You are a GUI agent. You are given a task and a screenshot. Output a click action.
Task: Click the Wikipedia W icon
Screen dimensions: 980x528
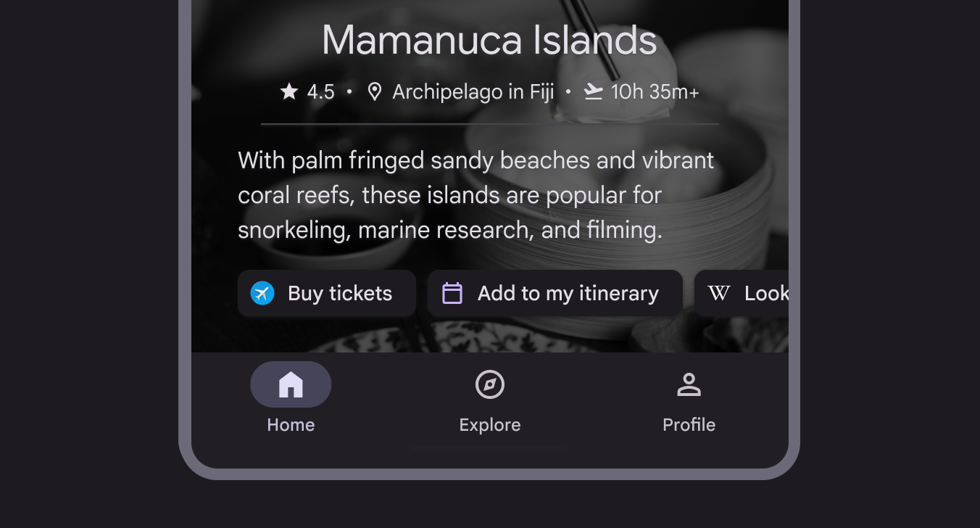[x=718, y=293]
